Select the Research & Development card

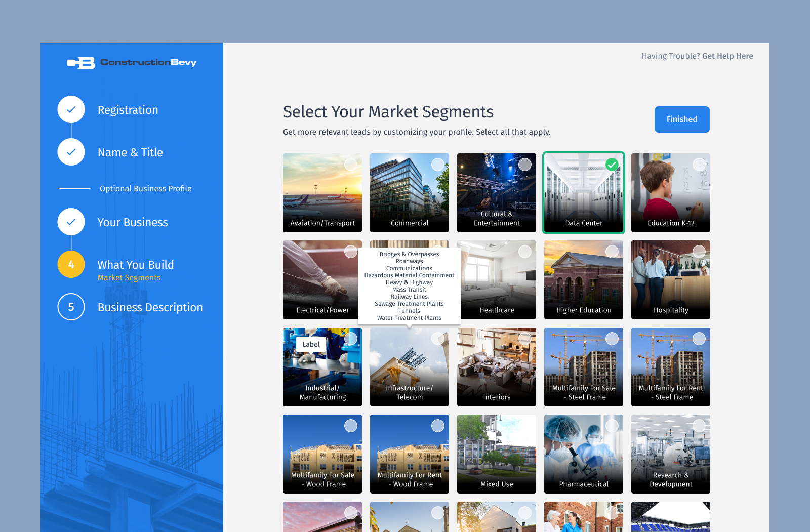[671, 454]
